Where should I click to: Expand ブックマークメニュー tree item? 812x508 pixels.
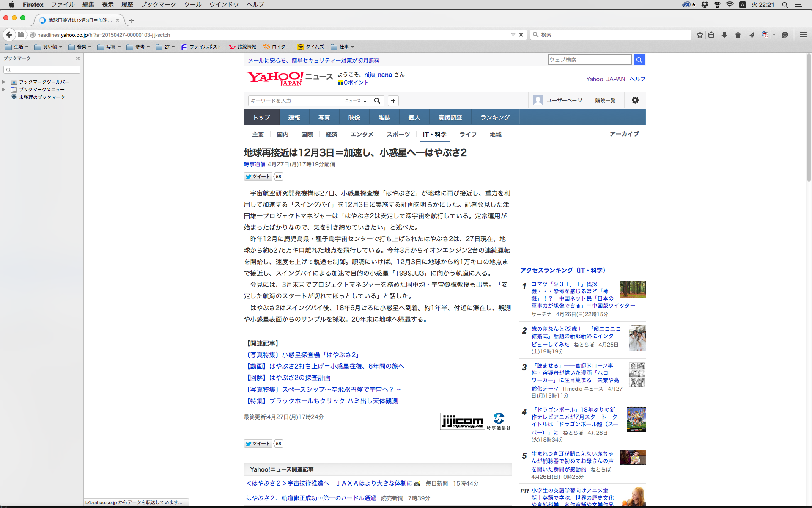coord(4,89)
